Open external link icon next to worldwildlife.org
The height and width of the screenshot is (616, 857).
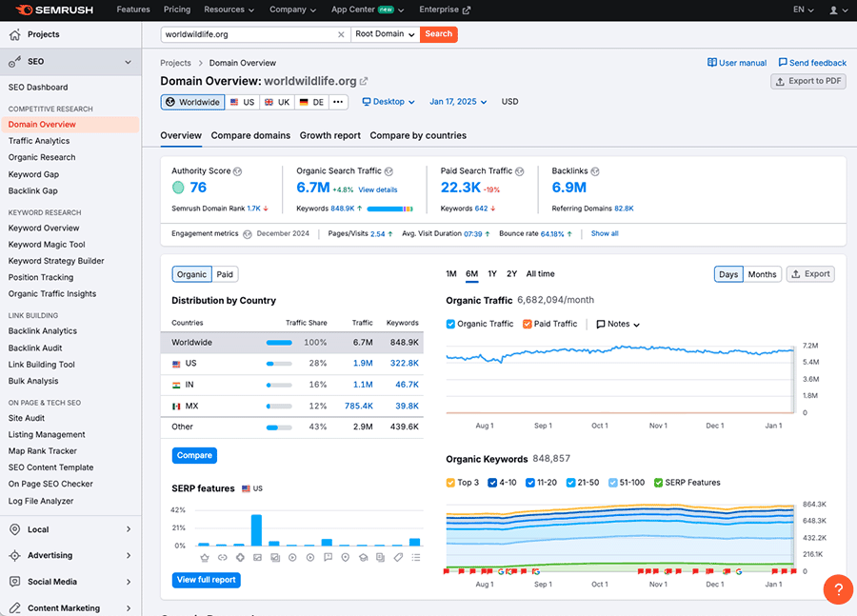[364, 82]
